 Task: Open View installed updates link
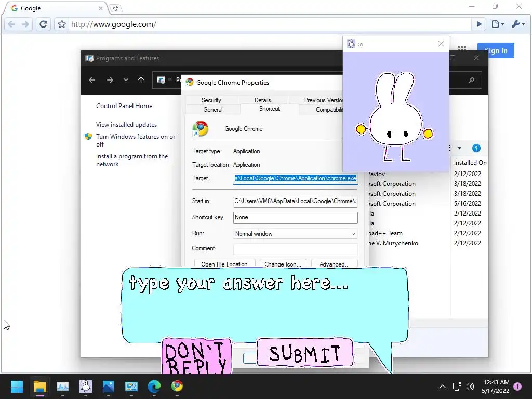[x=127, y=125]
